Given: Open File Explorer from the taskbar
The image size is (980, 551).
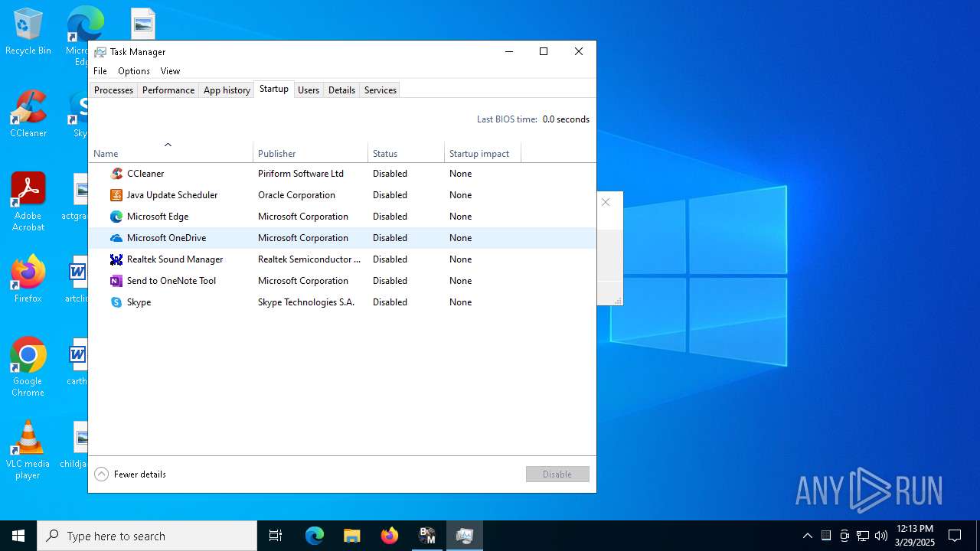Looking at the screenshot, I should click(x=352, y=536).
